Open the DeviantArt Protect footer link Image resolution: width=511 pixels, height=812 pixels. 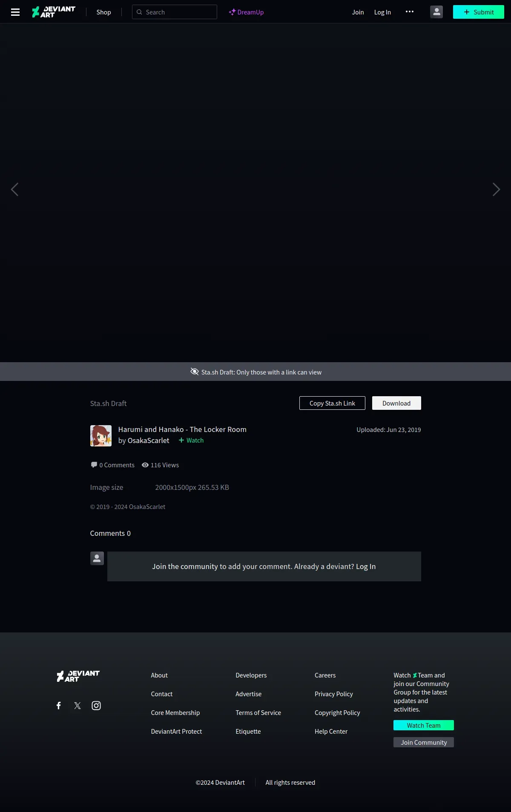[176, 732]
